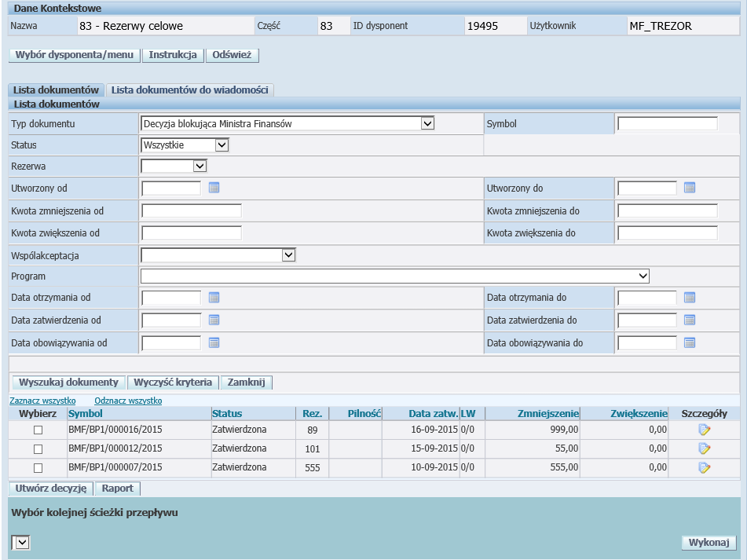Click the Wykonaj button

pos(709,543)
